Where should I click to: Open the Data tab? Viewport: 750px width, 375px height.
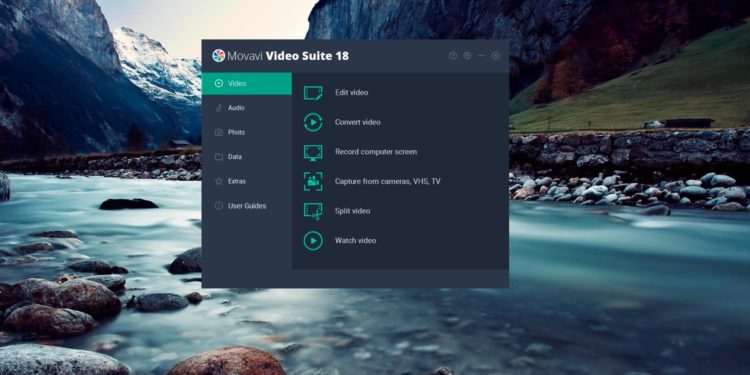(x=247, y=157)
